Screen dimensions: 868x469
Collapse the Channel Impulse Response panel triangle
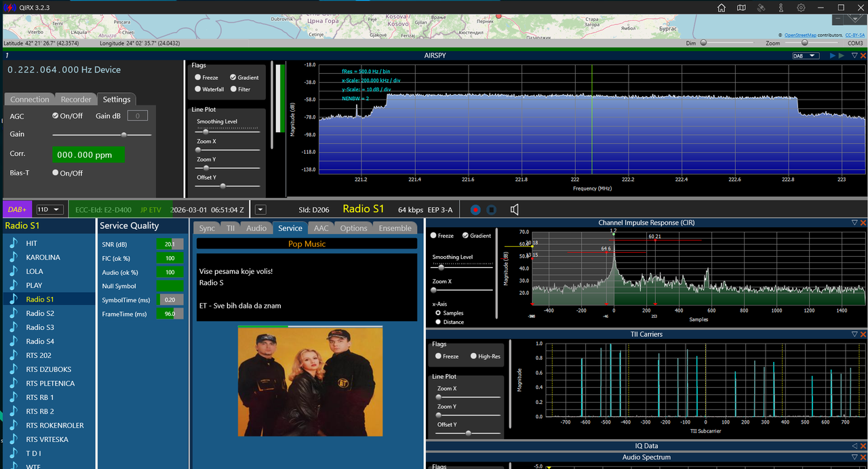click(x=854, y=222)
